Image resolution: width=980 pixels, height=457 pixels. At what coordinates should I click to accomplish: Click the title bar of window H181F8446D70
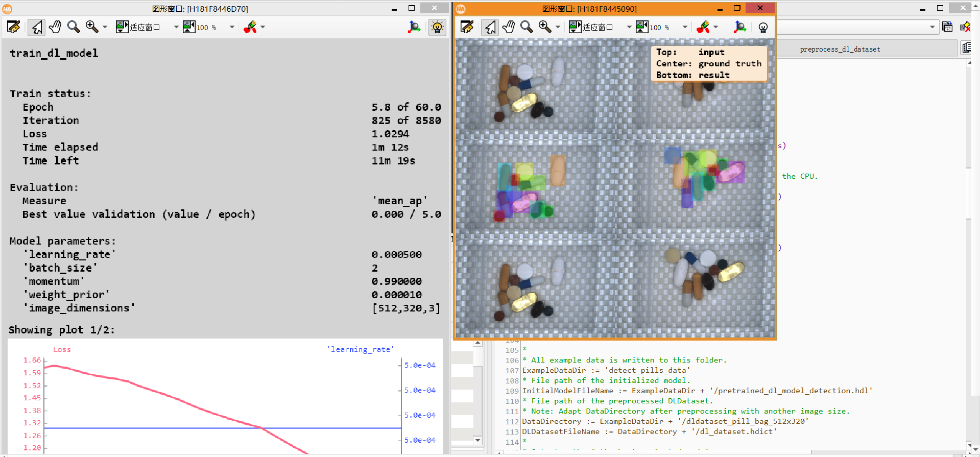(x=200, y=9)
